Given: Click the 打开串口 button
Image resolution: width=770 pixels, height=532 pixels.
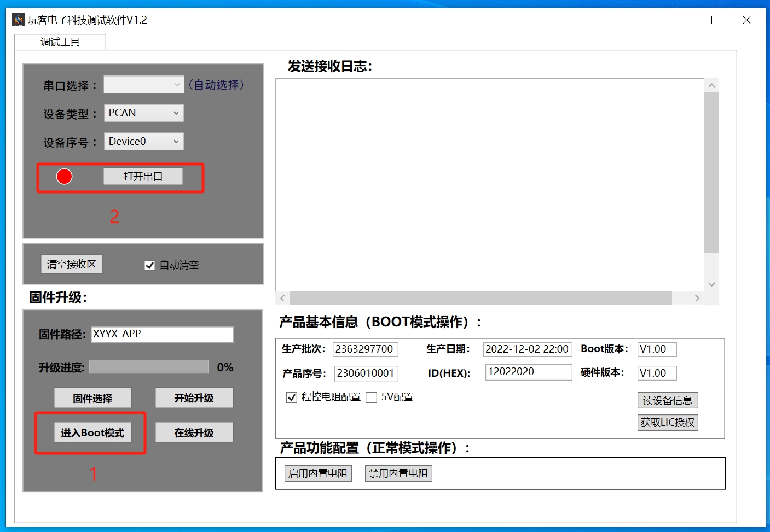Looking at the screenshot, I should click(143, 177).
